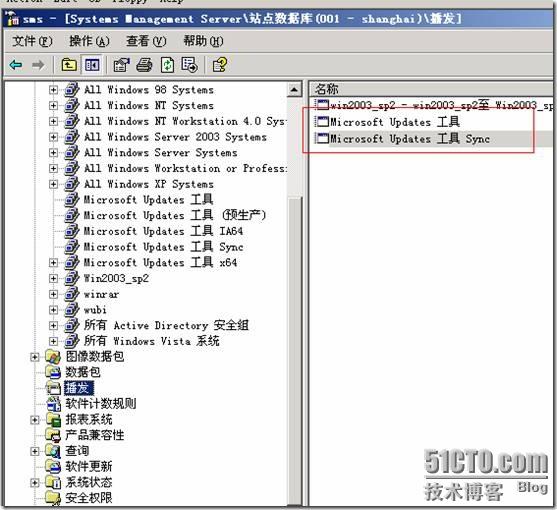
Task: Select Microsoft Updates 工具 (预生产) collection
Action: [x=175, y=215]
